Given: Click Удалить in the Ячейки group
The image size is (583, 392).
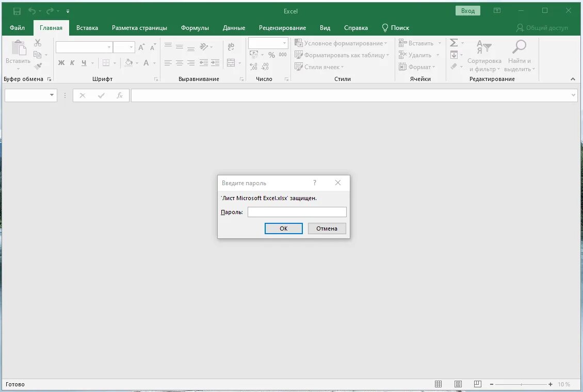Looking at the screenshot, I should coord(415,55).
